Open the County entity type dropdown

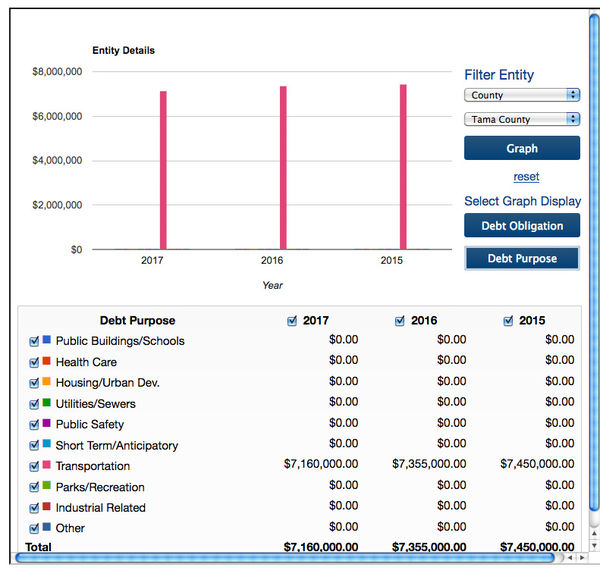(x=521, y=95)
